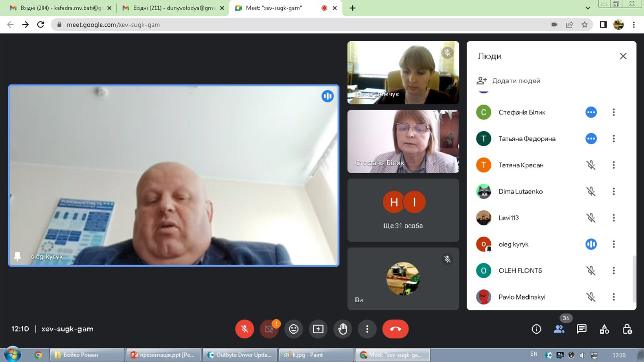Go forward in browser
Image resolution: width=644 pixels, height=362 pixels.
pyautogui.click(x=25, y=25)
